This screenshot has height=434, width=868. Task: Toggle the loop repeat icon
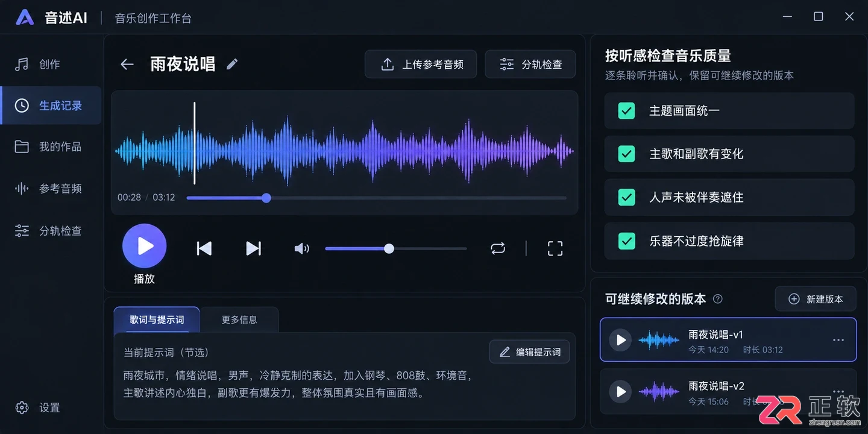[x=498, y=248]
